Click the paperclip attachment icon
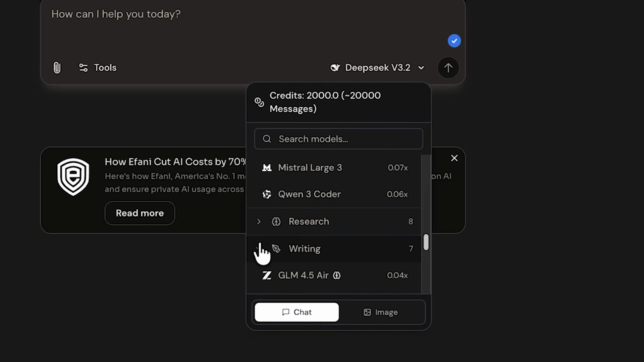The image size is (644, 362). (57, 67)
